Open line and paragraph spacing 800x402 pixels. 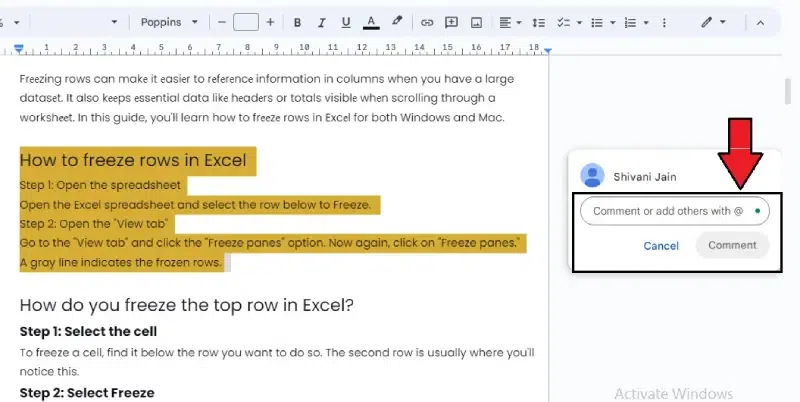(x=538, y=22)
